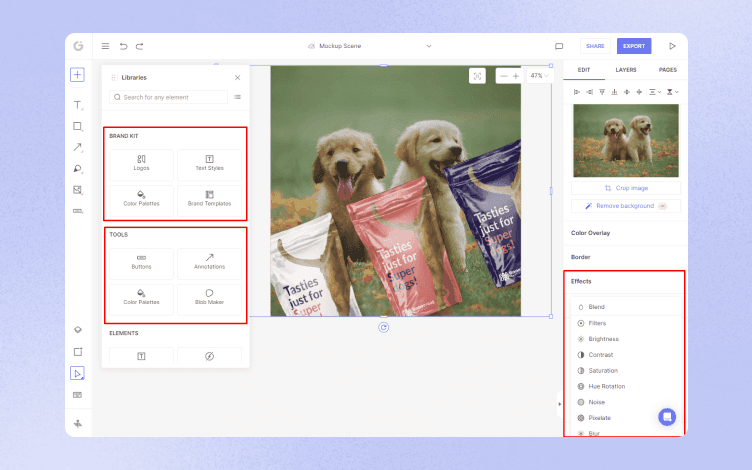Click the undo arrow icon

[123, 46]
